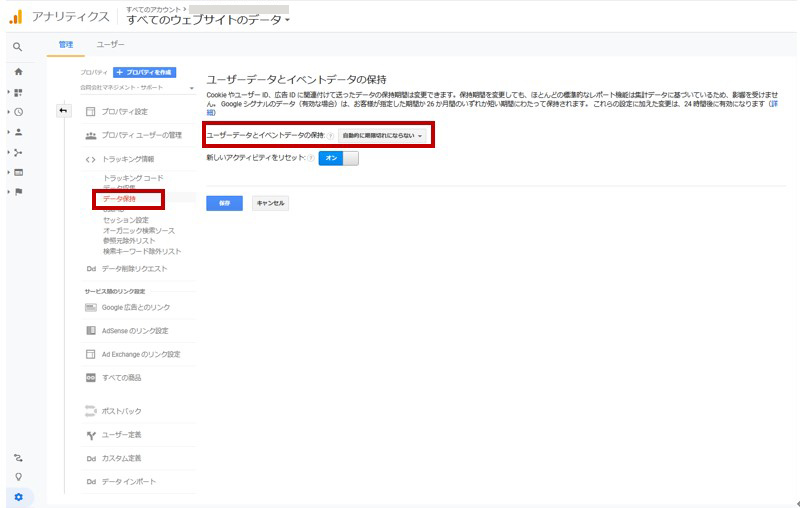This screenshot has height=508, width=800.
Task: Switch to the ユーザー tab
Action: (x=110, y=45)
